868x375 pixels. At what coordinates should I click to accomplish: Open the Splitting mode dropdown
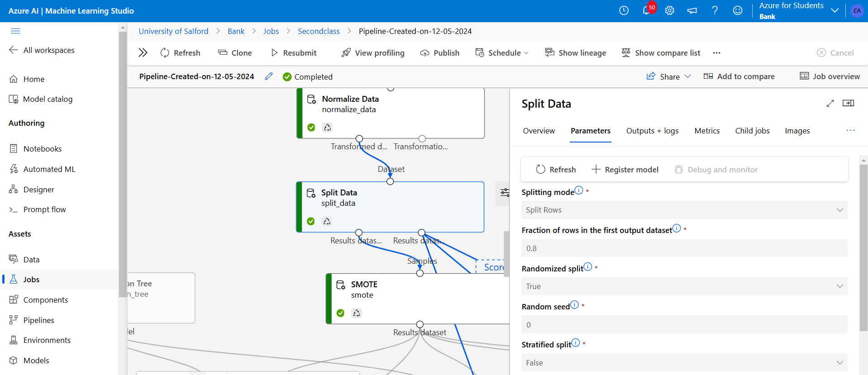coord(684,210)
